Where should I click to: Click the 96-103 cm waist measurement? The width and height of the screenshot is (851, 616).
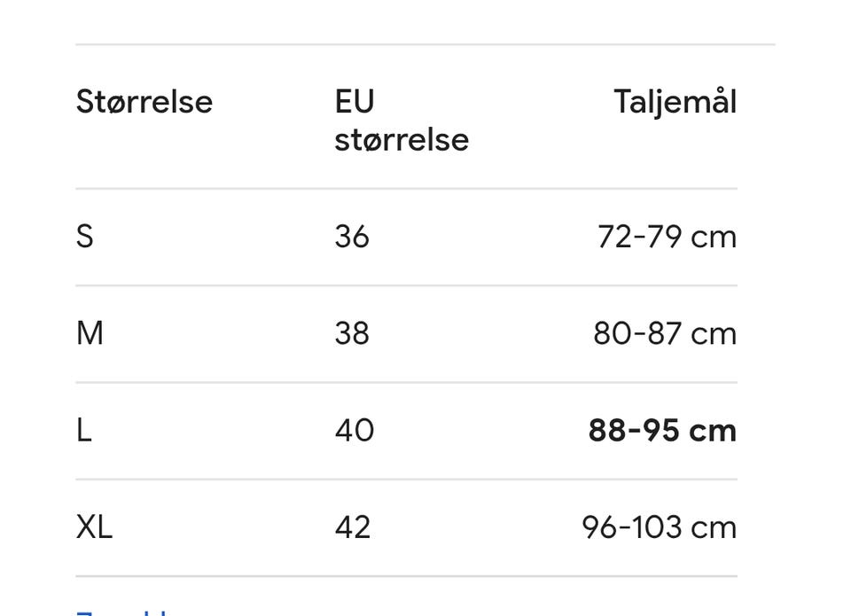[x=659, y=527]
